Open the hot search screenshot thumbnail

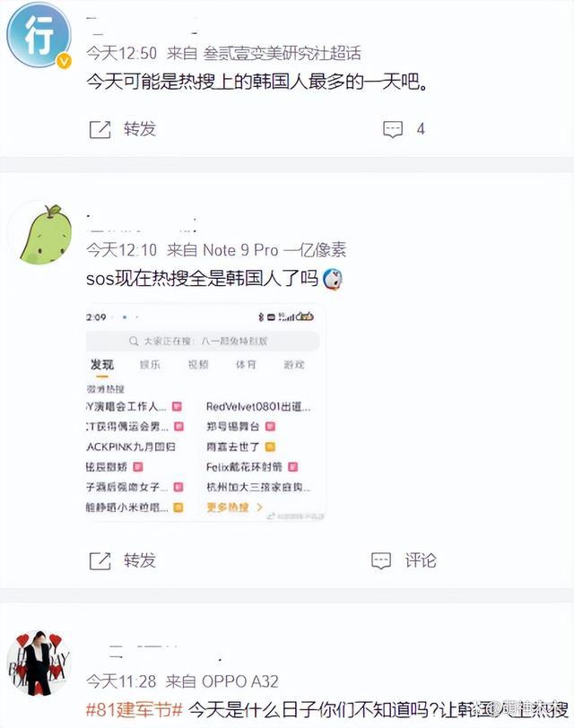205,412
